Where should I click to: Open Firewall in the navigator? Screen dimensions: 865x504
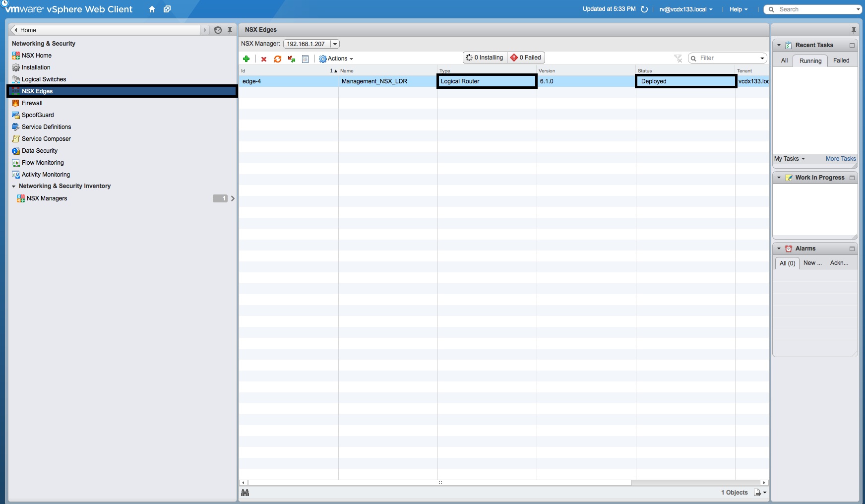coord(32,103)
